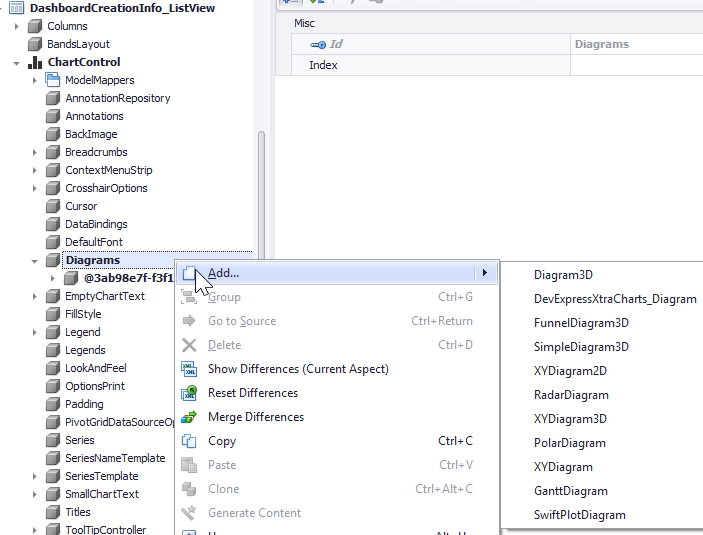The height and width of the screenshot is (535, 703).
Task: Click the FillStyle cube icon
Action: [52, 314]
